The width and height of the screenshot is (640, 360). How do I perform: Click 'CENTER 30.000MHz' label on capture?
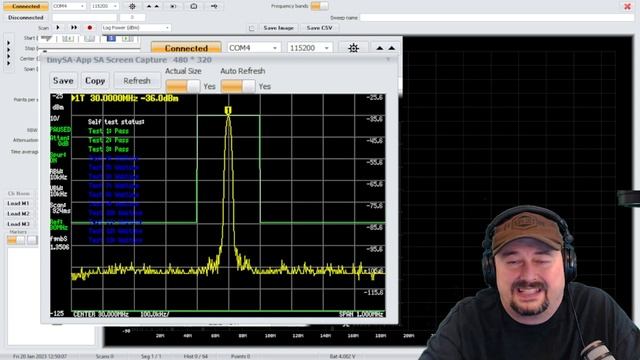pyautogui.click(x=100, y=314)
